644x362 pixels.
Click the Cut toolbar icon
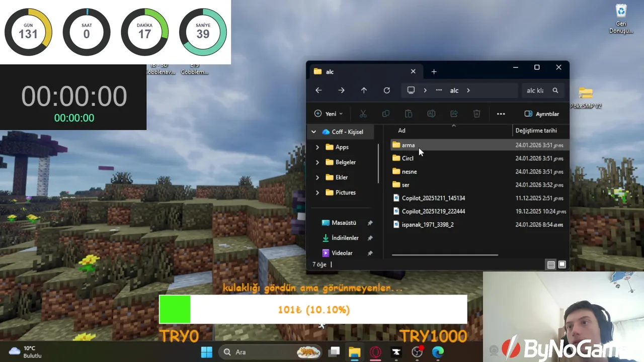point(363,114)
